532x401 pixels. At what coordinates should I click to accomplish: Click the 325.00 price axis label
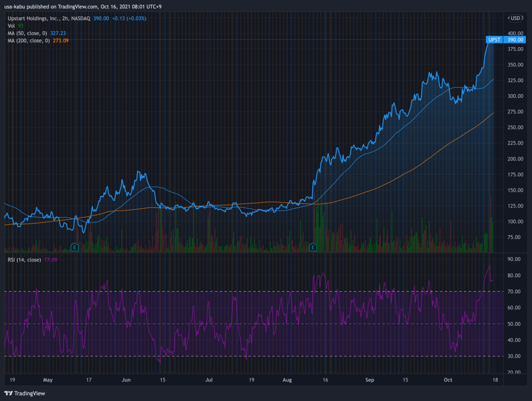pyautogui.click(x=516, y=80)
